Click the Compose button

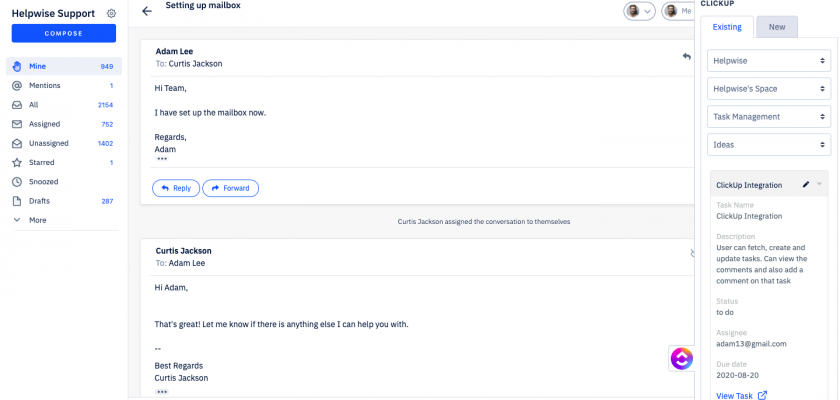pyautogui.click(x=64, y=33)
